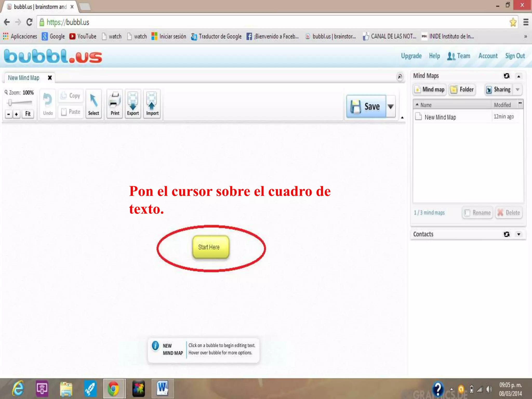Create a new Mind map
This screenshot has width=532, height=399.
point(430,90)
